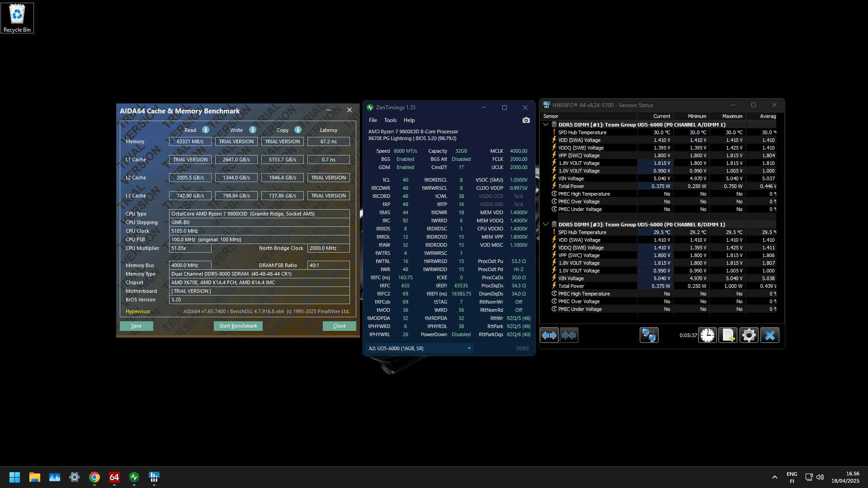Click the North Bridge Clock value 2000.0 MHz
Viewport: 868px width, 488px height.
pyautogui.click(x=329, y=248)
